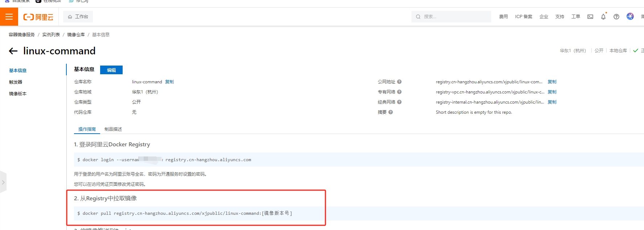
Task: Click the help icon next to 公网地址
Action: click(399, 82)
